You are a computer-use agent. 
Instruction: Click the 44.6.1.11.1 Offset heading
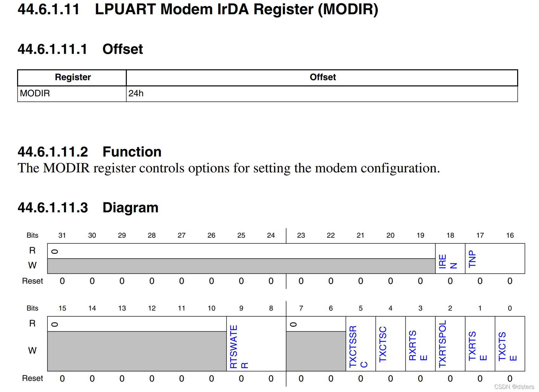[80, 49]
